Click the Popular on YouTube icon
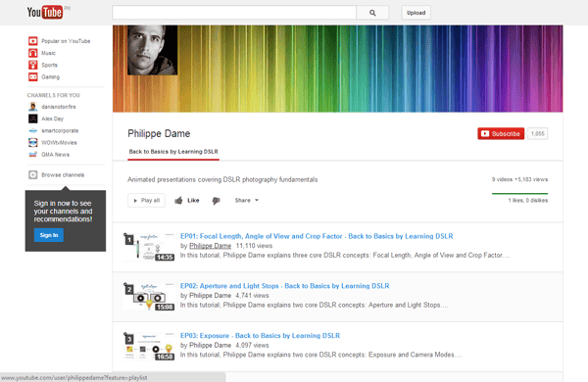Image resolution: width=588 pixels, height=382 pixels. tap(33, 41)
